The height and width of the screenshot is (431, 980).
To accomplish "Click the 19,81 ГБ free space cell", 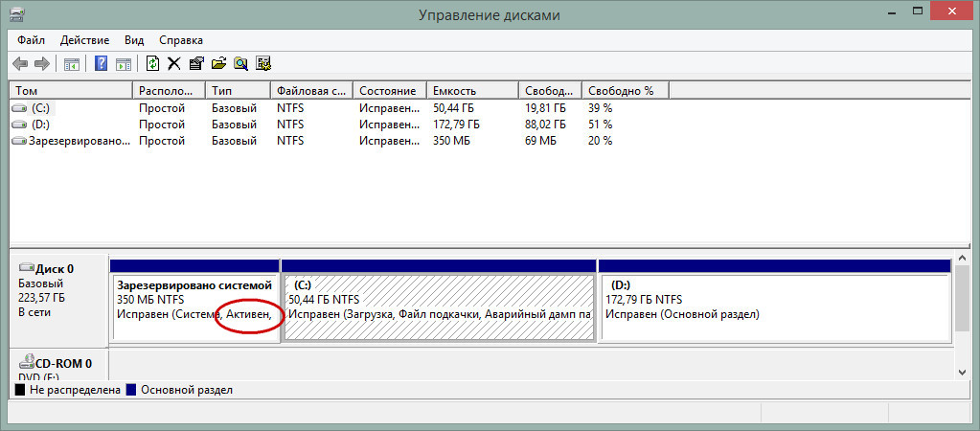I will tap(546, 108).
